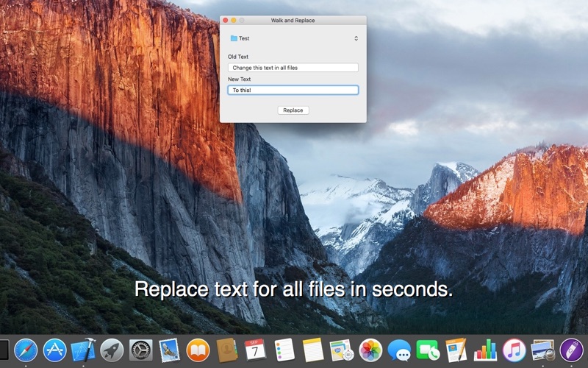Image resolution: width=588 pixels, height=368 pixels.
Task: Open the yellow Notes app icon
Action: 313,350
